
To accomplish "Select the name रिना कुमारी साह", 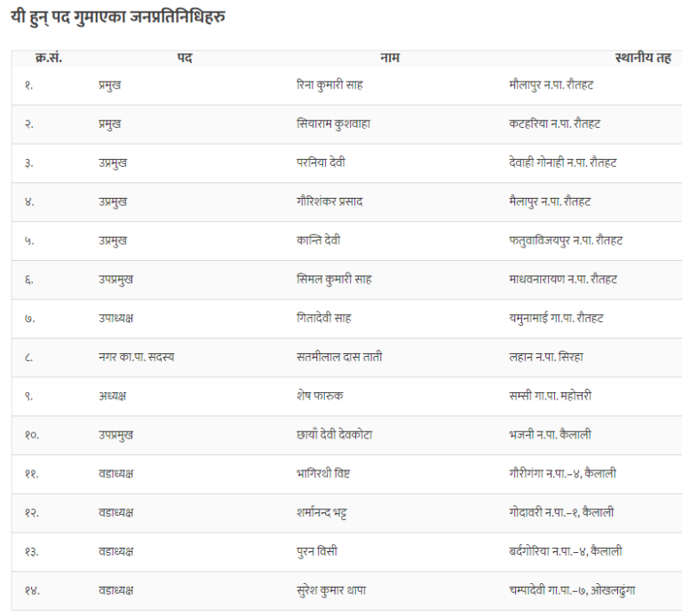I will tap(329, 85).
